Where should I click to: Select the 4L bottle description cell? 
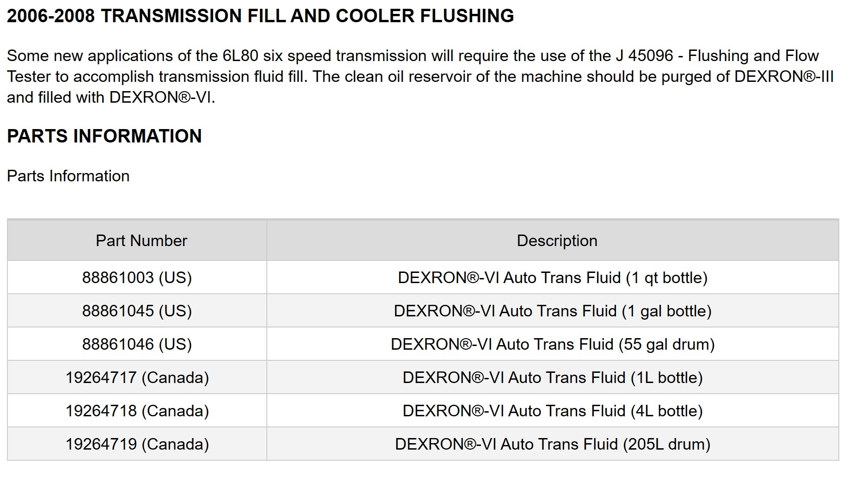tap(553, 411)
